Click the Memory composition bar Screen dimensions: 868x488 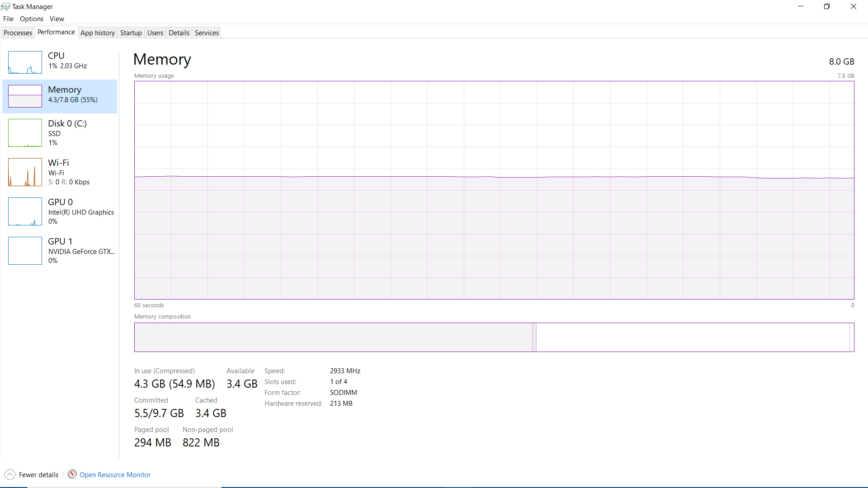click(494, 337)
